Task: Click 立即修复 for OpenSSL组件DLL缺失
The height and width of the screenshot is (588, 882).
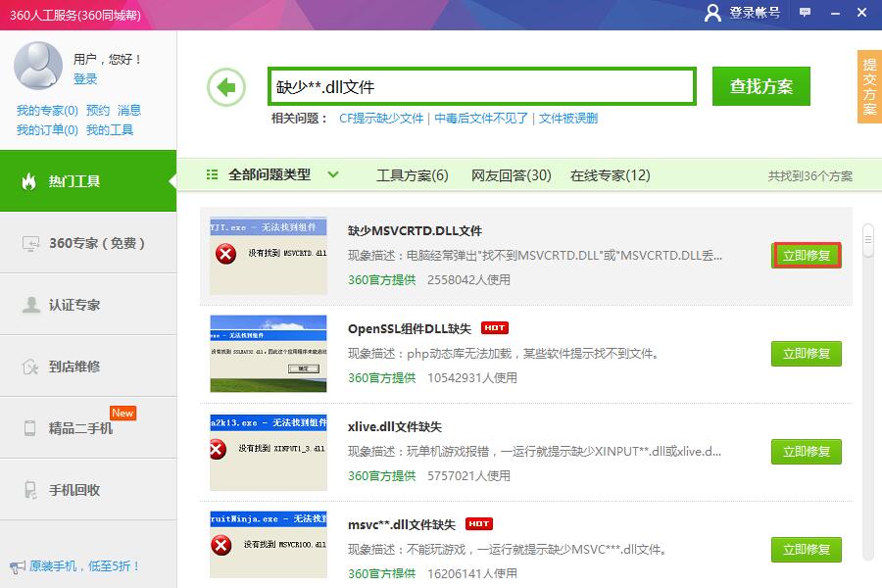Action: (x=807, y=354)
